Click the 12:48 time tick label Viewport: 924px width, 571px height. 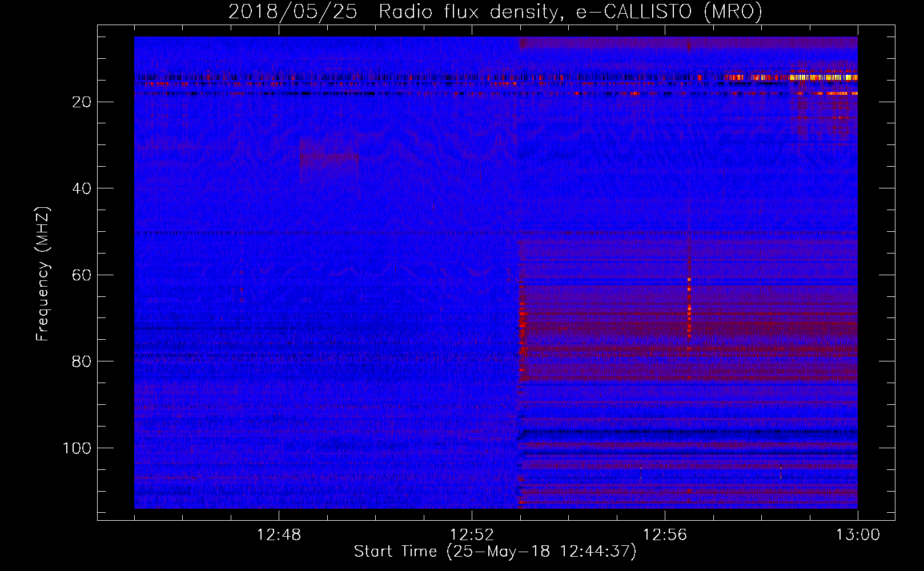click(x=279, y=535)
